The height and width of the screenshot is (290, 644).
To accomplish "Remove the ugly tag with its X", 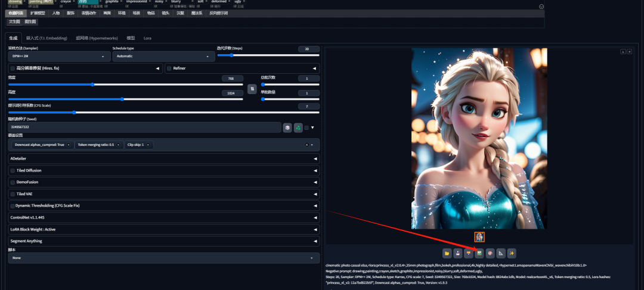I will [x=244, y=1].
